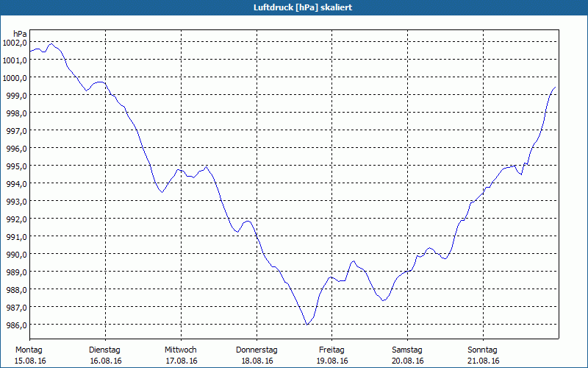Select the 989,0 axis value

[16, 272]
